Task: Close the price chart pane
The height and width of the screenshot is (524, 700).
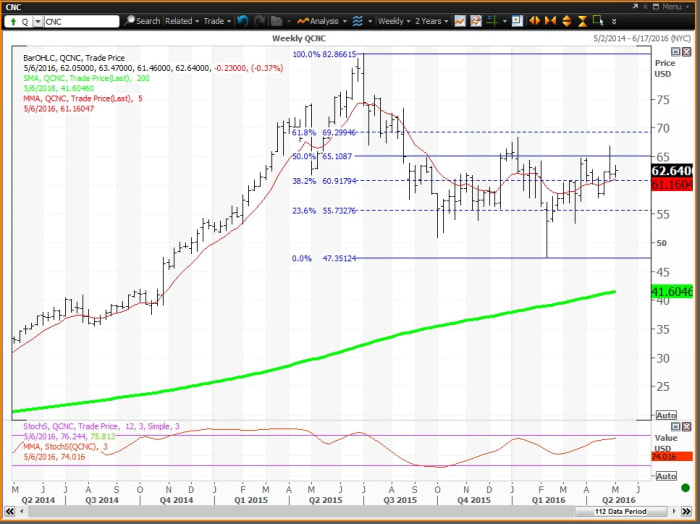Action: click(x=687, y=52)
